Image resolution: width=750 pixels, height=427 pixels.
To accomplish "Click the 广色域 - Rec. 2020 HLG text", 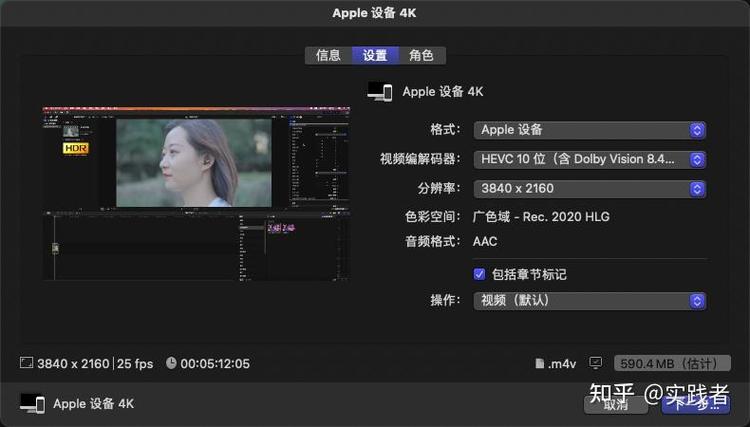I will pos(541,217).
